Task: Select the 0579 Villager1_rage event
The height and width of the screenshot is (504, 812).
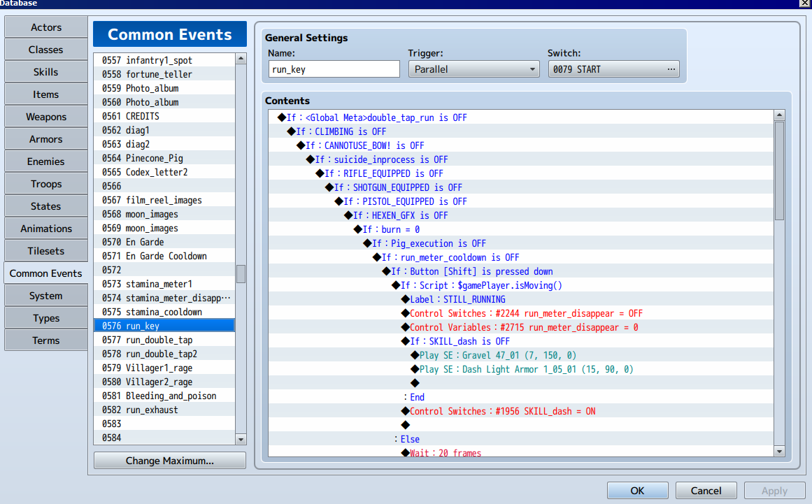Action: [164, 368]
